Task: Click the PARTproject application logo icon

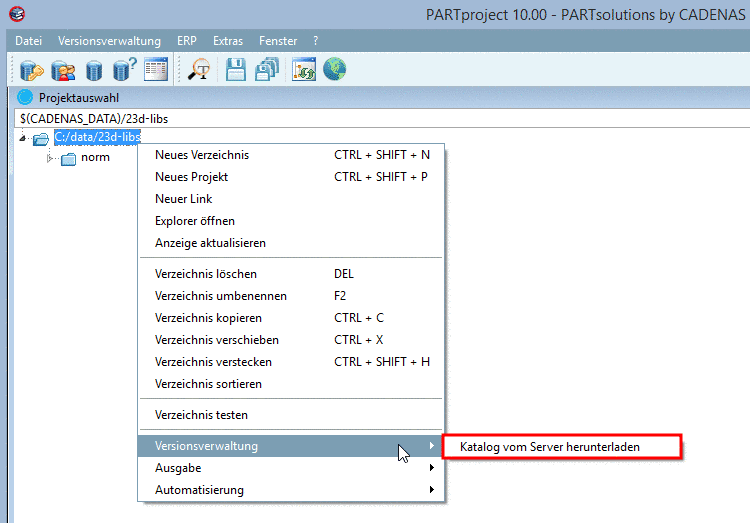Action: (17, 14)
